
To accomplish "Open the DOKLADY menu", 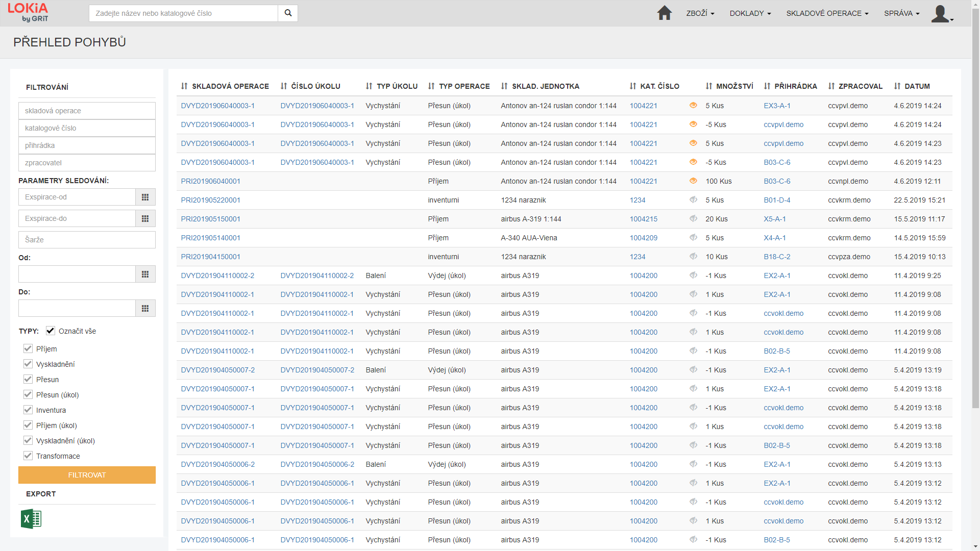I will click(x=750, y=13).
